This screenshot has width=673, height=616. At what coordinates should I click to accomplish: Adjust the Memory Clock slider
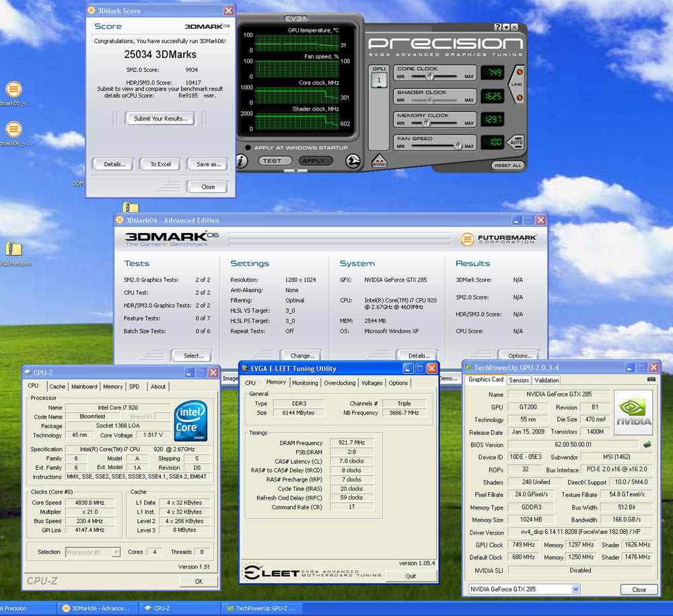point(426,123)
